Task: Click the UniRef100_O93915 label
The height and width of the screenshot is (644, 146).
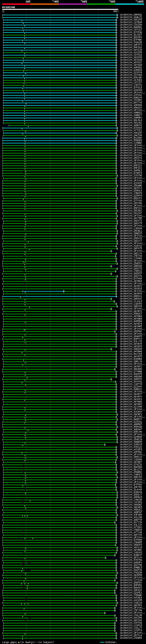Action: pos(131,289)
